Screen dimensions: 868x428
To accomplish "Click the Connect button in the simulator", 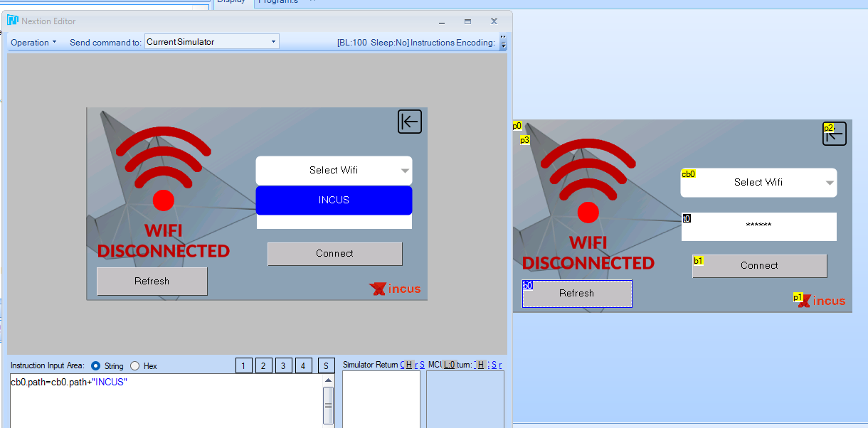I will coord(334,254).
